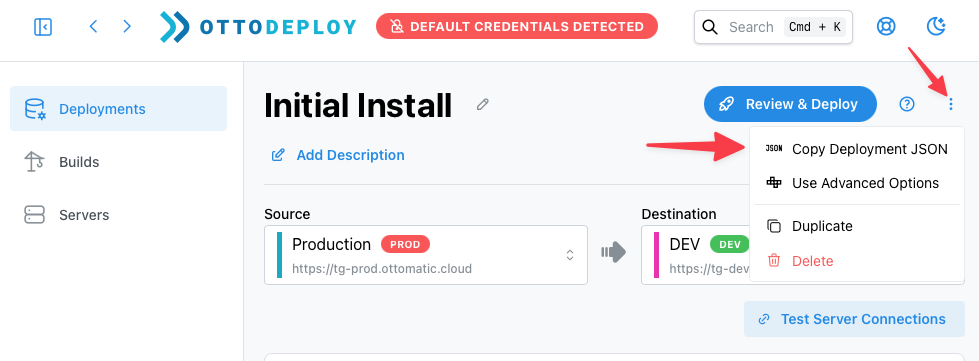Click Test Server Connections button

854,319
